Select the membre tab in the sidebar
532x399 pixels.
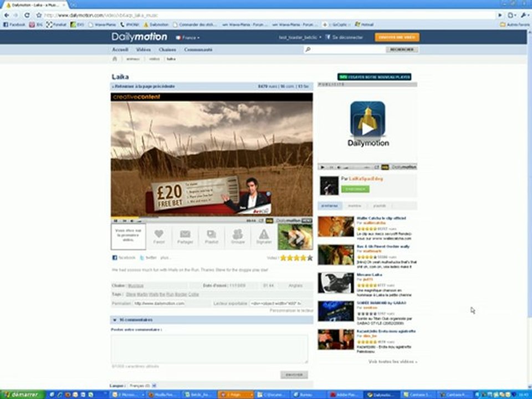click(x=355, y=206)
